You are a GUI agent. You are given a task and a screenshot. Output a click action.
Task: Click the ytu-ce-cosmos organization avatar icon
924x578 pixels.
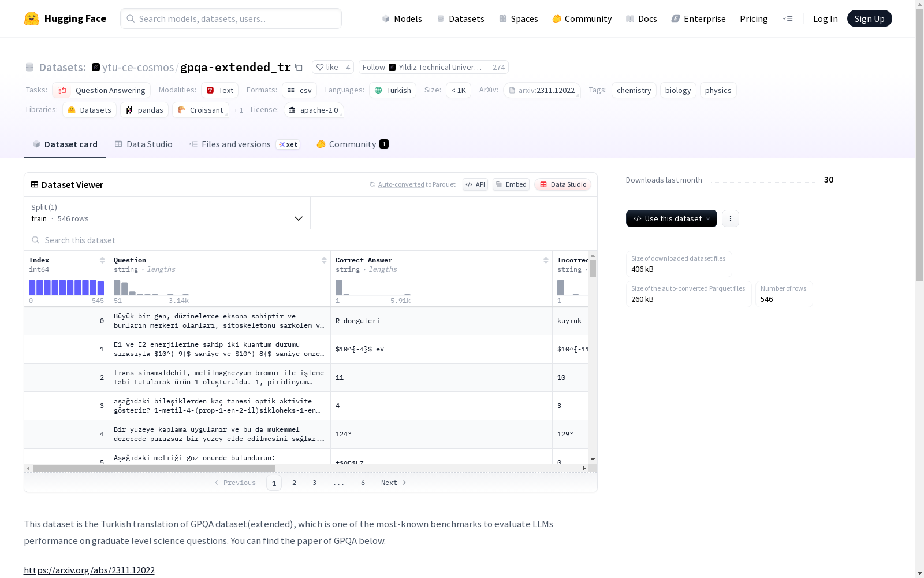click(96, 67)
